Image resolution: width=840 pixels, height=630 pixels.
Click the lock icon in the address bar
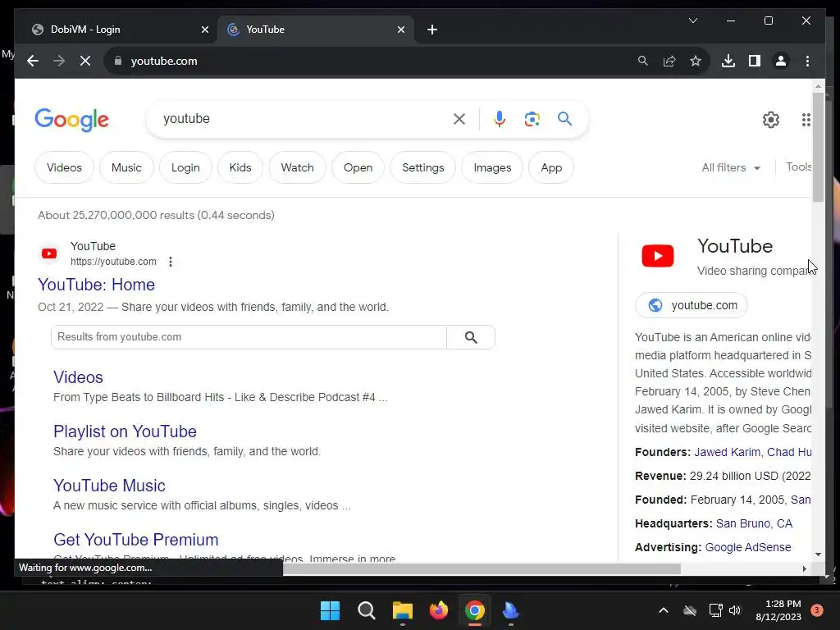(118, 61)
